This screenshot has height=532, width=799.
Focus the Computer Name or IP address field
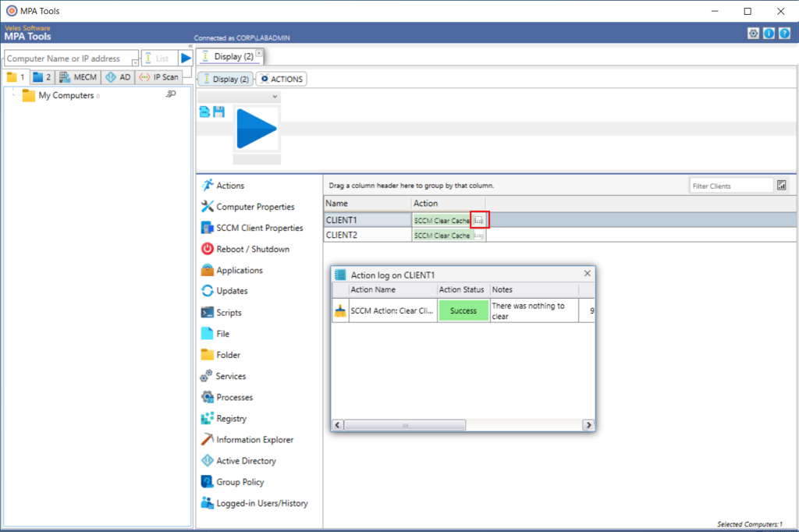coord(71,58)
